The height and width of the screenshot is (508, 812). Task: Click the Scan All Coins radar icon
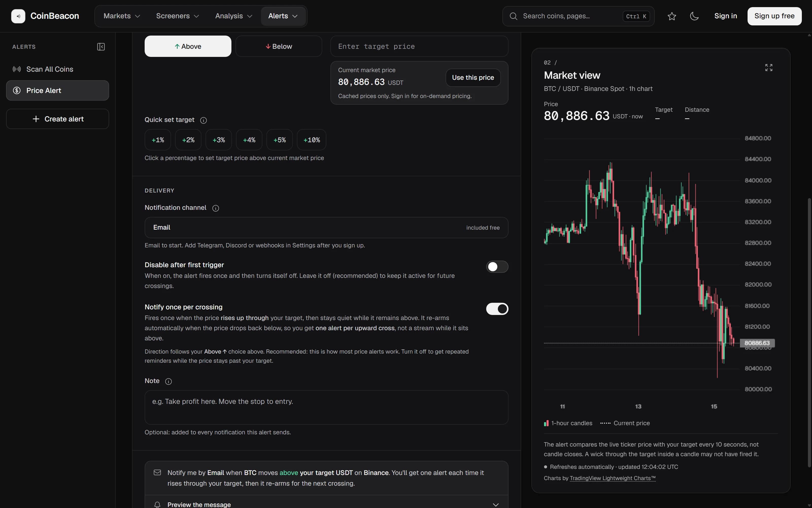tap(17, 69)
